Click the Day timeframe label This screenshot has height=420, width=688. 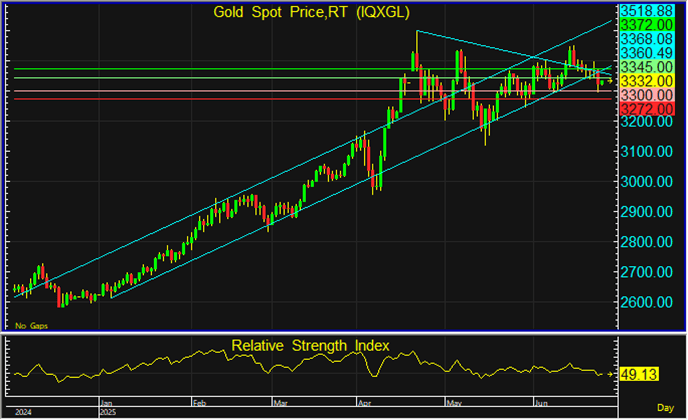click(664, 407)
